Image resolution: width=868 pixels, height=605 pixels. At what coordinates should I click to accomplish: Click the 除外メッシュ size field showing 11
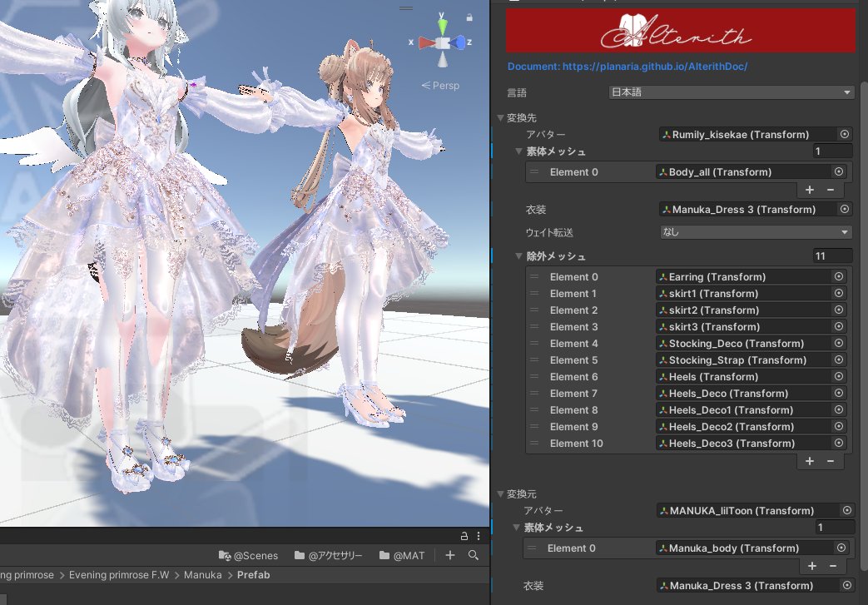[832, 255]
